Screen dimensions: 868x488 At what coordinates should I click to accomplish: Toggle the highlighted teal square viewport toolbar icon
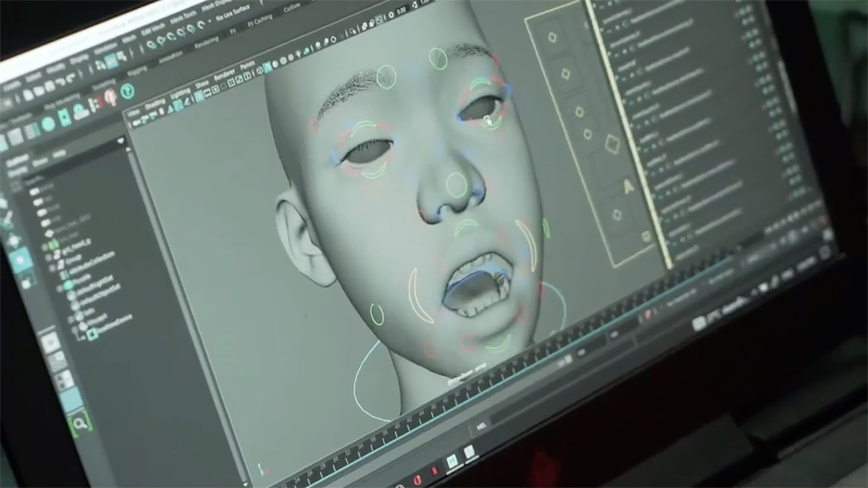[267, 67]
